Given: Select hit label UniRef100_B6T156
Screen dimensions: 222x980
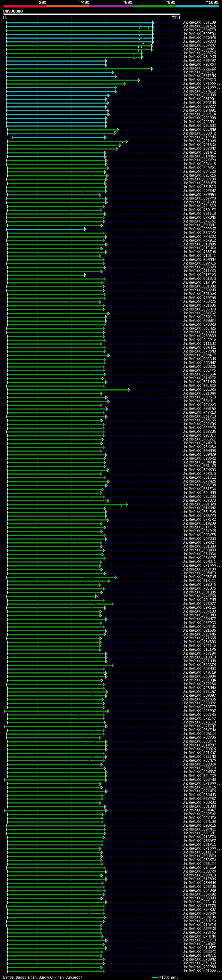Looking at the screenshot, I should [x=199, y=76].
